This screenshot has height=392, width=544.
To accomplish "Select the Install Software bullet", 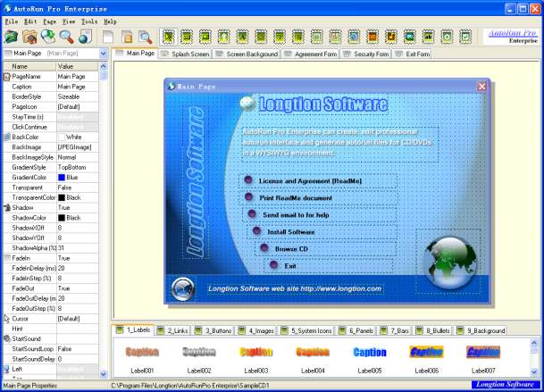I will pos(257,231).
